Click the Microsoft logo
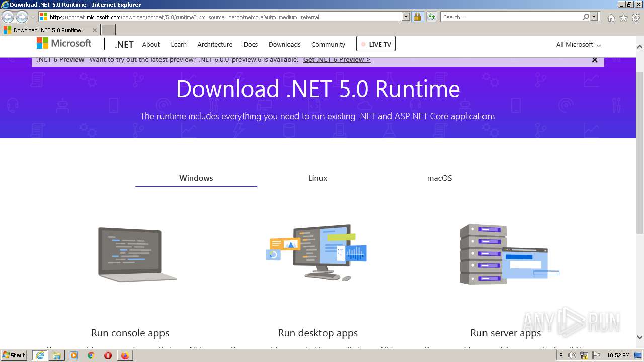 click(64, 44)
